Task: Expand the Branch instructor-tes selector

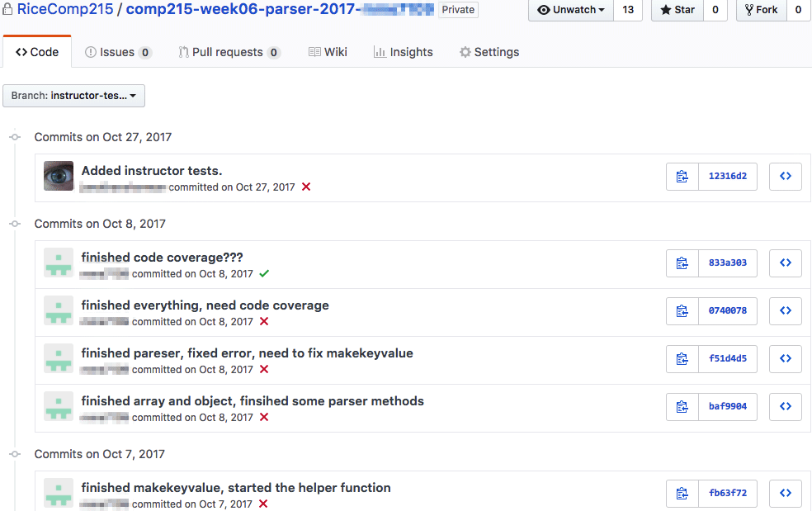Action: [x=74, y=96]
